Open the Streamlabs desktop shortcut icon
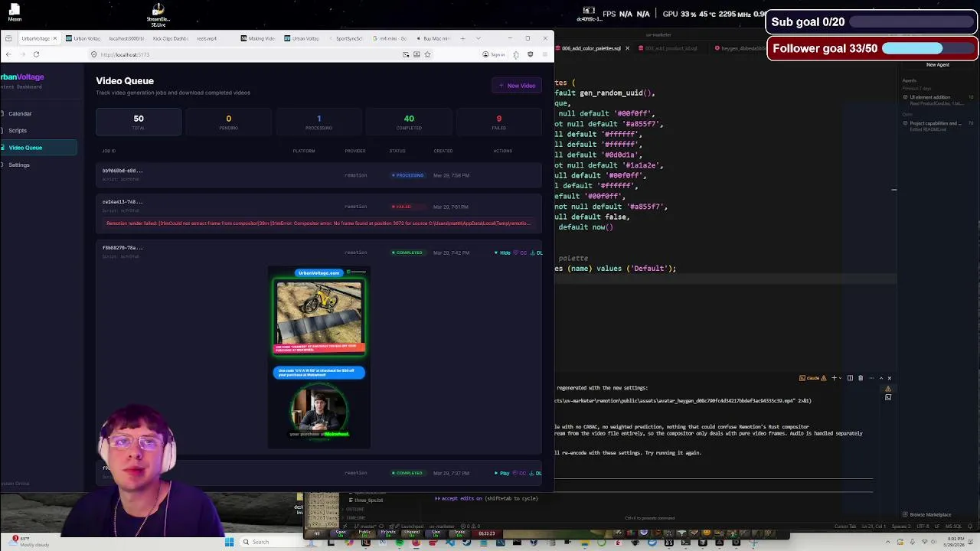Viewport: 980px width, 551px height. pos(158,14)
